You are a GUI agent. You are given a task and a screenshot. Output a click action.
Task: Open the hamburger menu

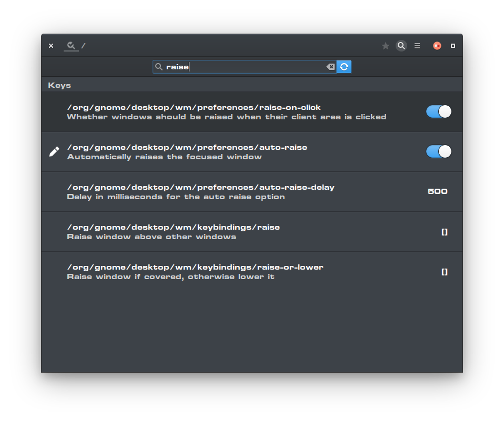(x=417, y=46)
